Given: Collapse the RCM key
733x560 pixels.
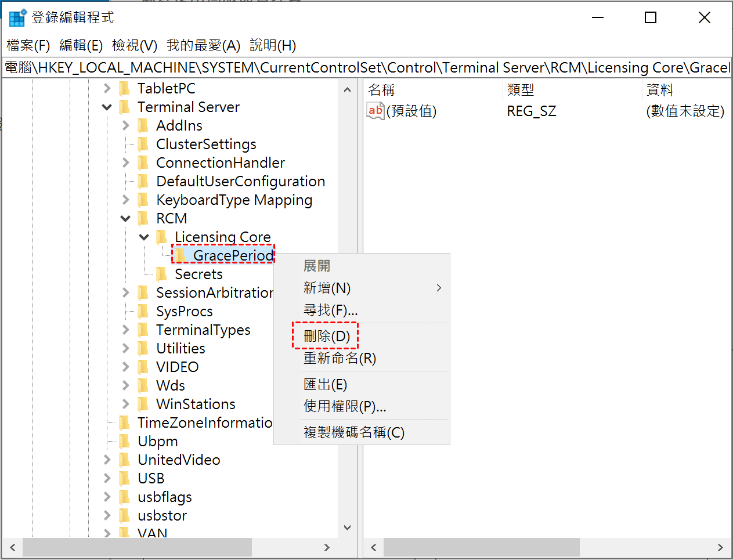Looking at the screenshot, I should coord(125,219).
